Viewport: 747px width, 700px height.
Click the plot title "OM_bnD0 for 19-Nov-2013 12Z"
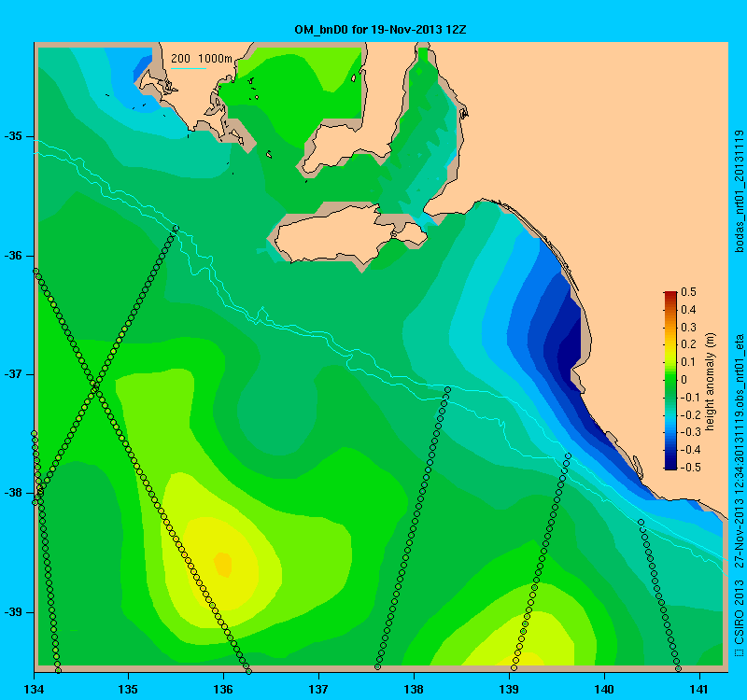click(x=380, y=30)
